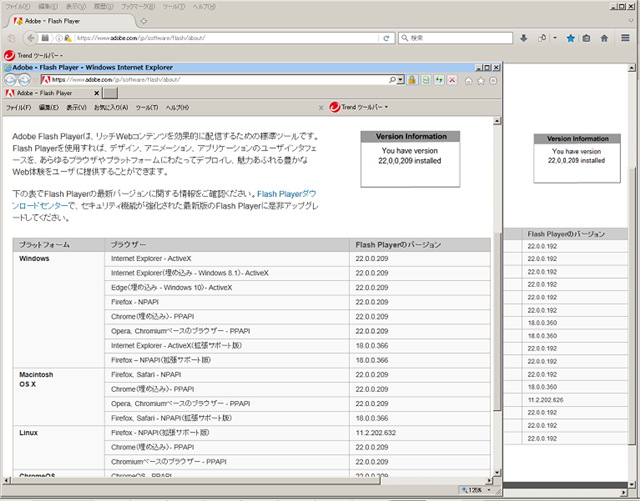Open IE 表示(V) menu
This screenshot has height=501, width=640.
[x=77, y=107]
